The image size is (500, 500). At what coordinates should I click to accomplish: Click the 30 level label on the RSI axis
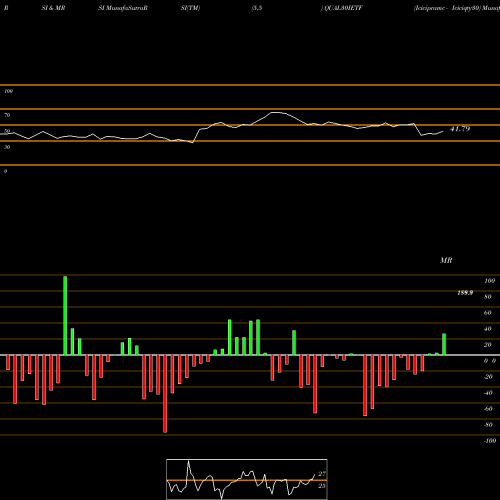pos(7,147)
